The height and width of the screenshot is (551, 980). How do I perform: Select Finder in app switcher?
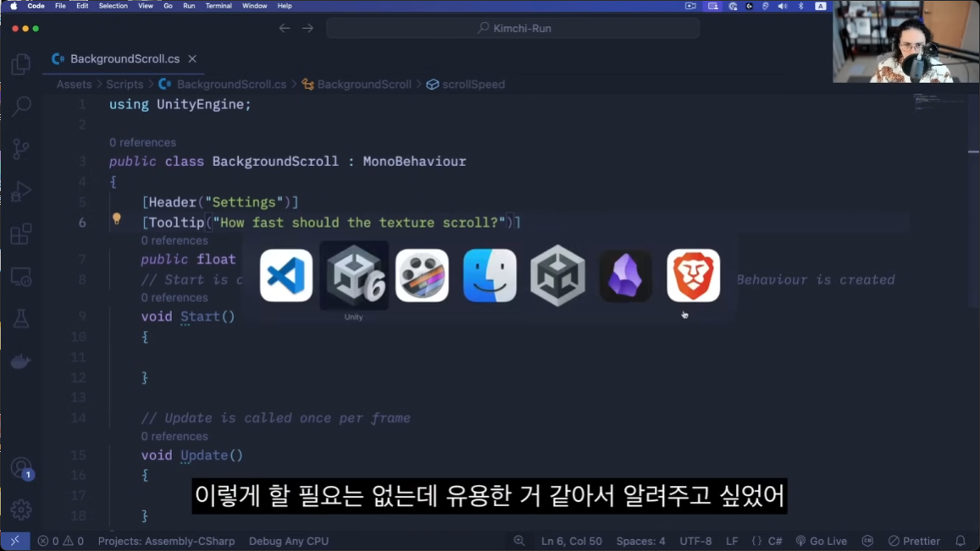click(x=490, y=276)
